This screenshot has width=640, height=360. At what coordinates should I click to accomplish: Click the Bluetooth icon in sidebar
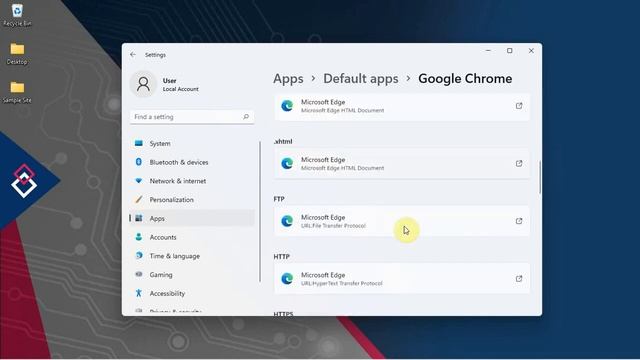click(139, 162)
